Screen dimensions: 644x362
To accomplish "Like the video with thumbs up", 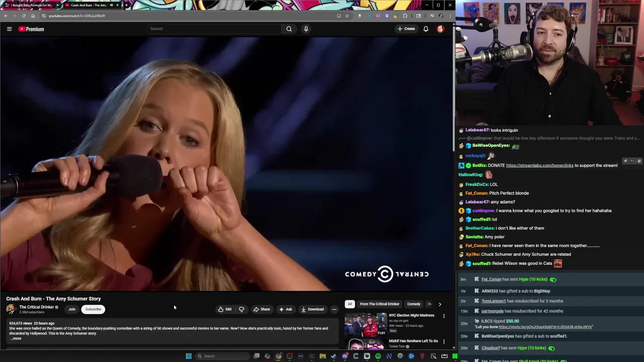I will click(224, 309).
